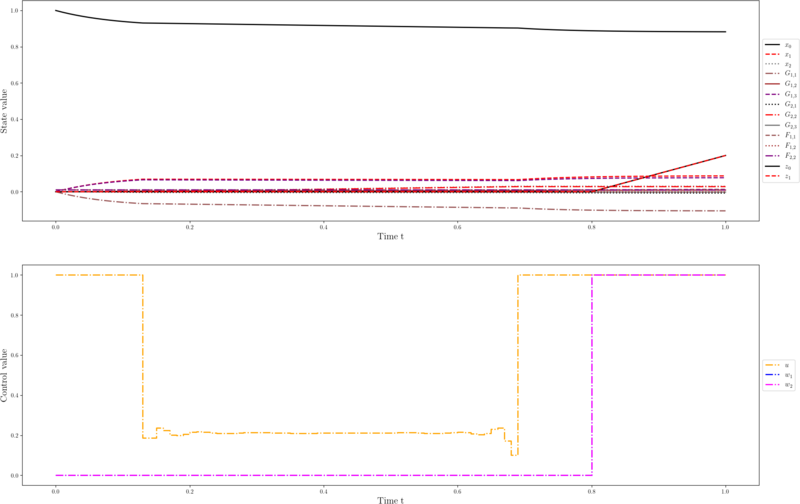Pick the F₁,₂ legend entry
800x504 pixels.
[781, 146]
